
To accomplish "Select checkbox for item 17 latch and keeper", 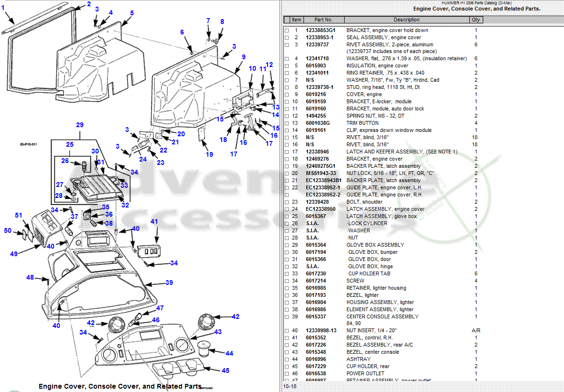I will pyautogui.click(x=287, y=152).
